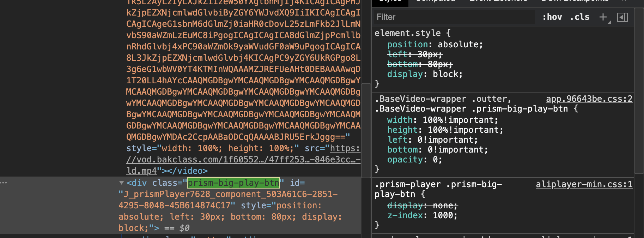
Task: Click the Elements panel vertical scrollbar
Action: (x=366, y=130)
